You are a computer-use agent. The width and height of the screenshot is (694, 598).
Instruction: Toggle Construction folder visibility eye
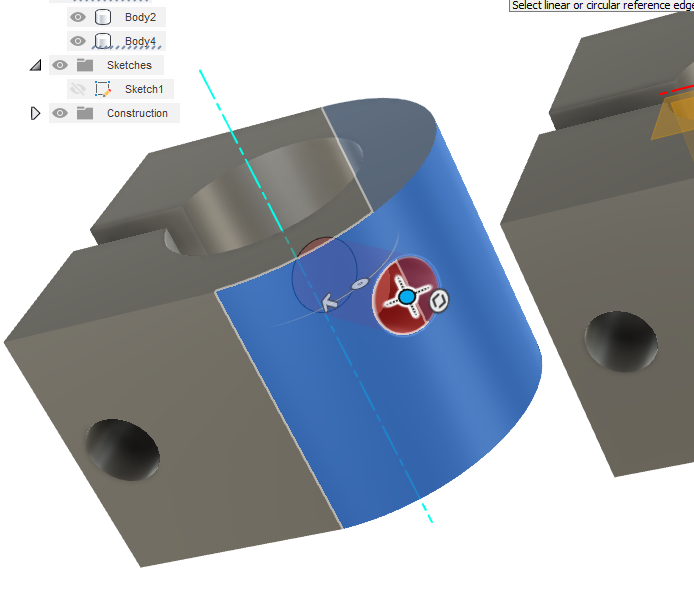[60, 113]
